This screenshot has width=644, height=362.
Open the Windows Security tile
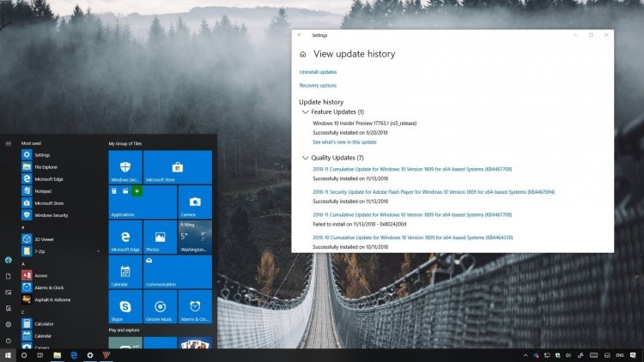tap(125, 167)
